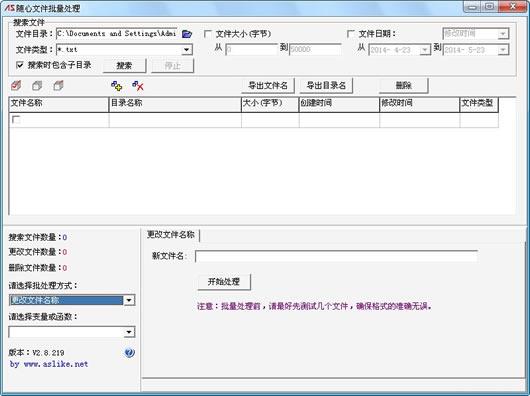Sort by the 创建时间 column header

click(x=339, y=104)
